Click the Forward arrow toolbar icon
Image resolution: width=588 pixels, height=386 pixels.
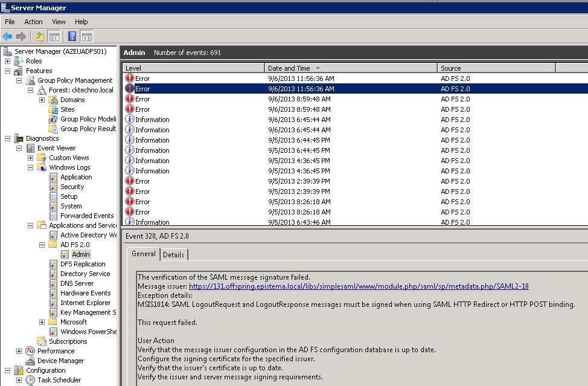pos(21,36)
